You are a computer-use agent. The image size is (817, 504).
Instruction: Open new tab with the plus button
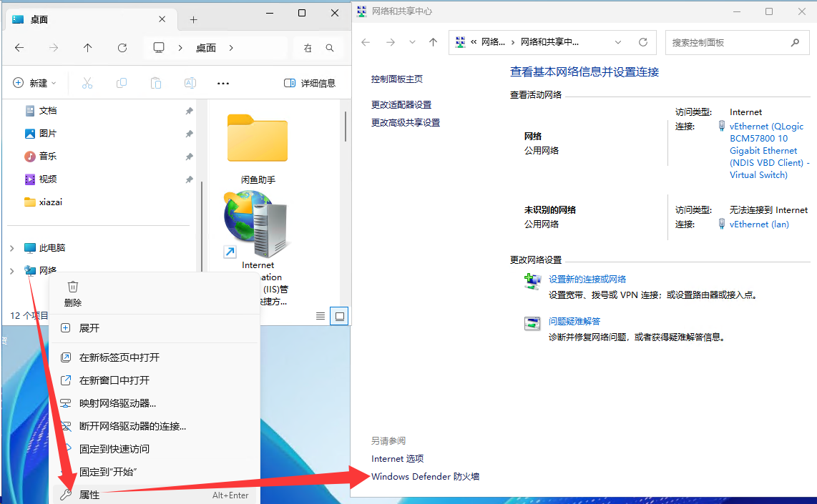[x=193, y=19]
